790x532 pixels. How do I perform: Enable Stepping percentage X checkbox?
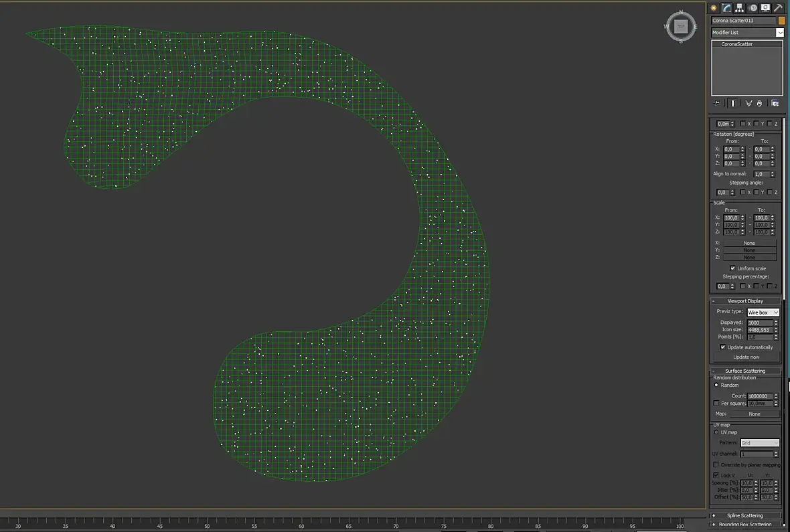(x=742, y=286)
